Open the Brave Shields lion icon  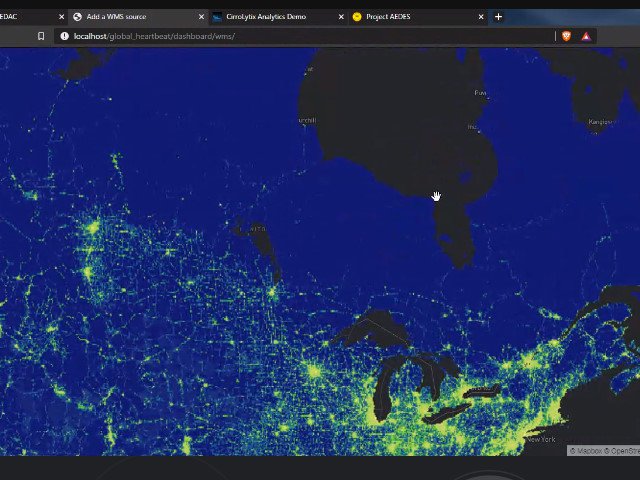(x=567, y=36)
